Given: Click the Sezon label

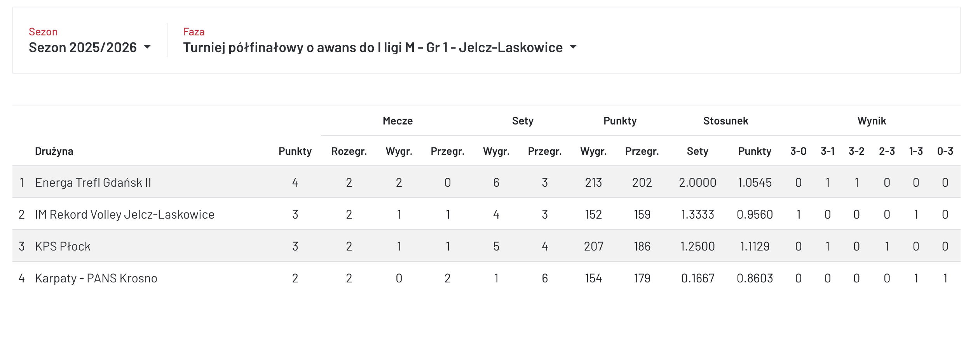Looking at the screenshot, I should tap(43, 32).
